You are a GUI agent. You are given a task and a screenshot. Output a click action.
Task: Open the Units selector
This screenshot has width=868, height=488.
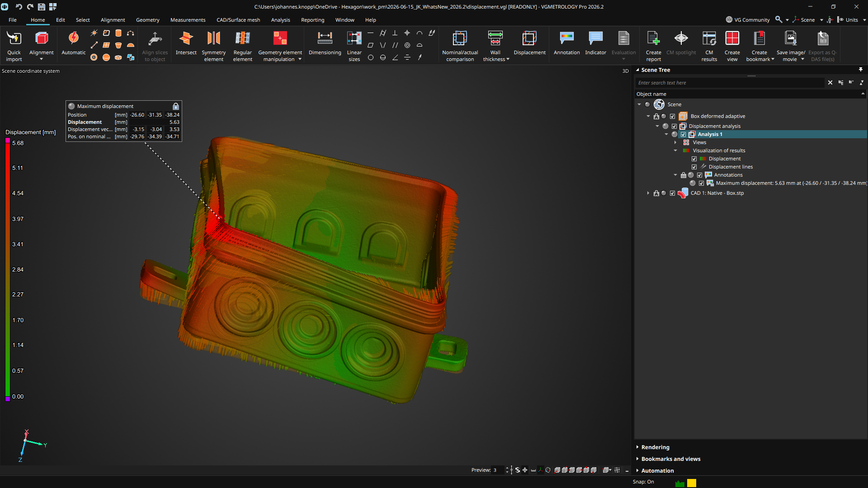tap(852, 20)
